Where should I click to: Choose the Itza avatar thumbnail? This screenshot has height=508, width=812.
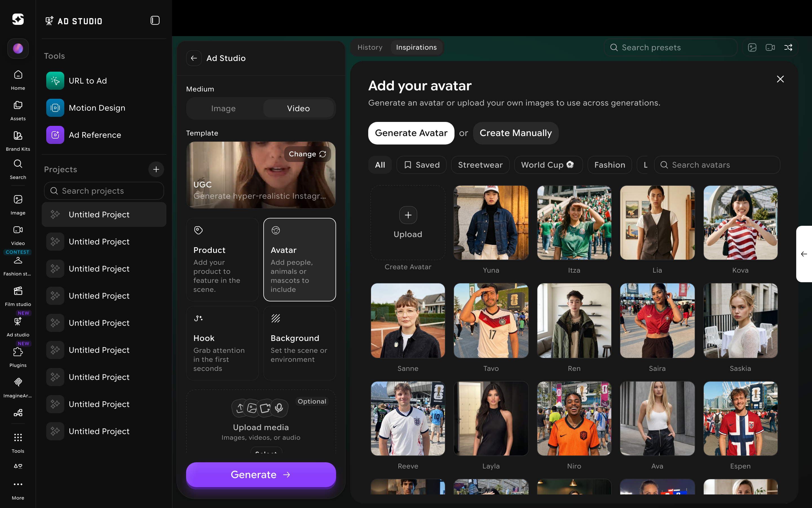[x=574, y=222]
